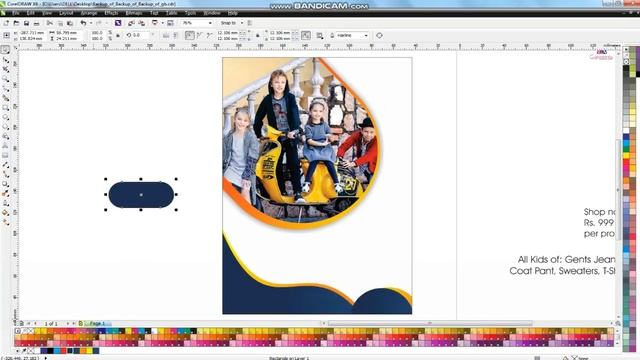Select the Table tool in the toolbox
This screenshot has width=640, height=360.
[x=5, y=155]
